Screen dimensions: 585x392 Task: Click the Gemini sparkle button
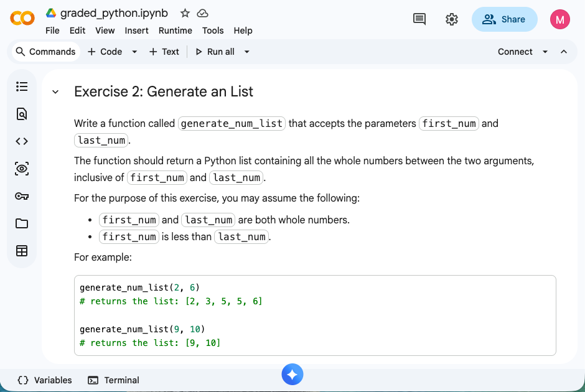click(x=292, y=375)
